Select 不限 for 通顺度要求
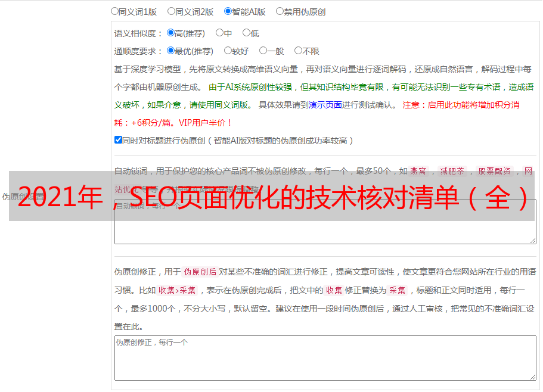Viewport: 543px width, 392px height. coord(298,51)
